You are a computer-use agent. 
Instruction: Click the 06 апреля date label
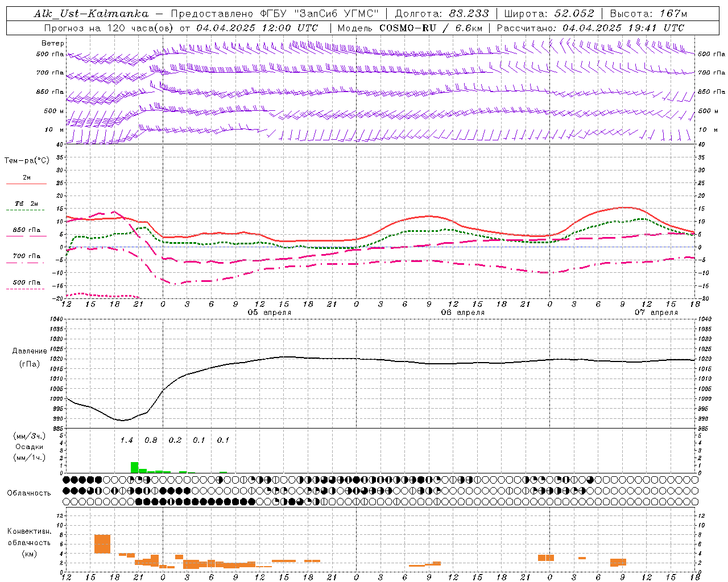pyautogui.click(x=463, y=313)
